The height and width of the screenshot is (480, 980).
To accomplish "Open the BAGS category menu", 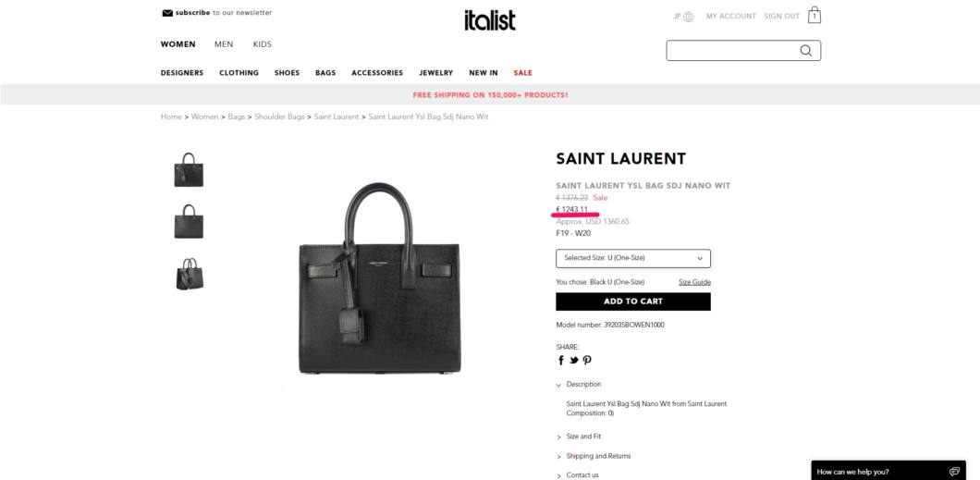I will click(x=325, y=73).
